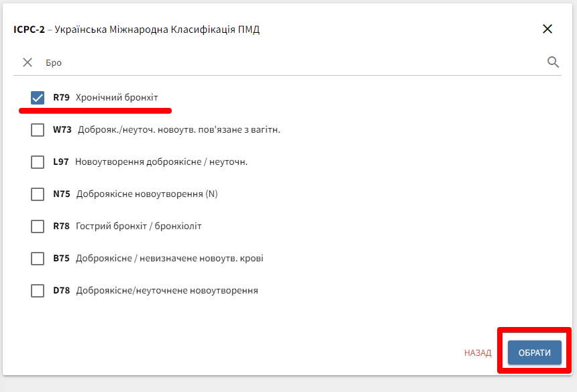Choose the "Новоутворення доброякісне / неуточн." entry
Image resolution: width=577 pixels, height=392 pixels.
tap(161, 162)
